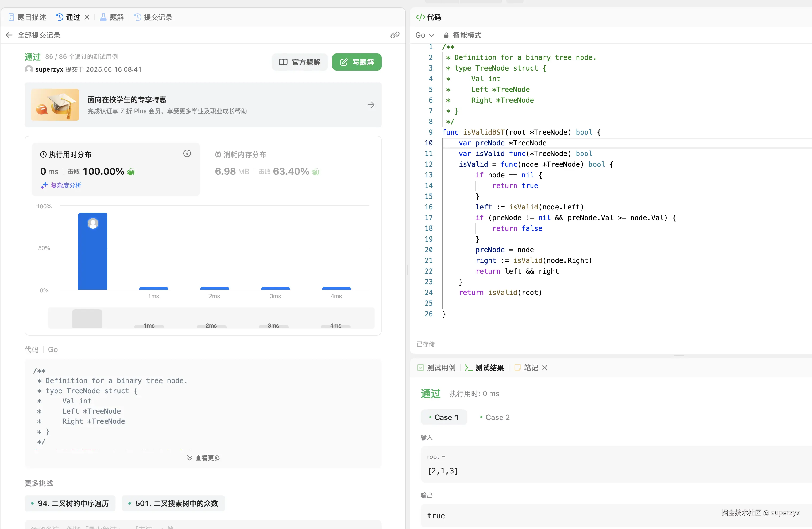Click the user avatar on runtime bar
The width and height of the screenshot is (812, 529).
93,223
